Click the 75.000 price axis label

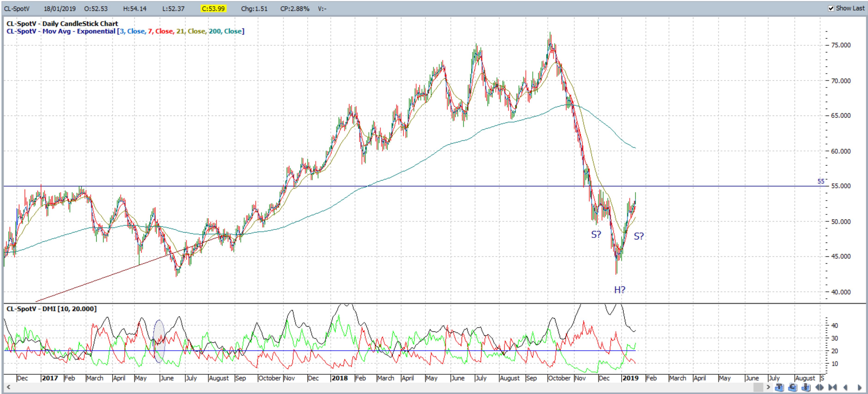pos(841,45)
